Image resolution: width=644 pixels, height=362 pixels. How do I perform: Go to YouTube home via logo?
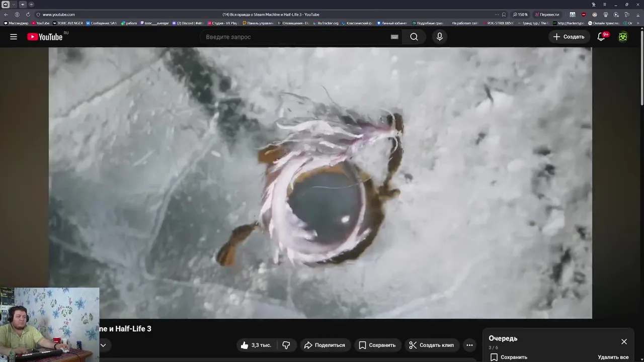click(x=45, y=37)
